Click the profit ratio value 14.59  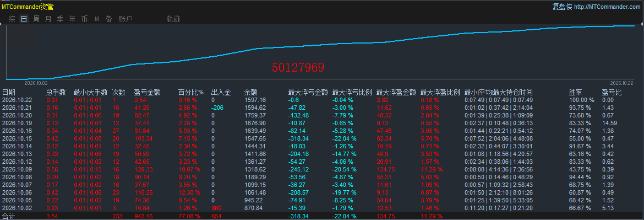609,123
